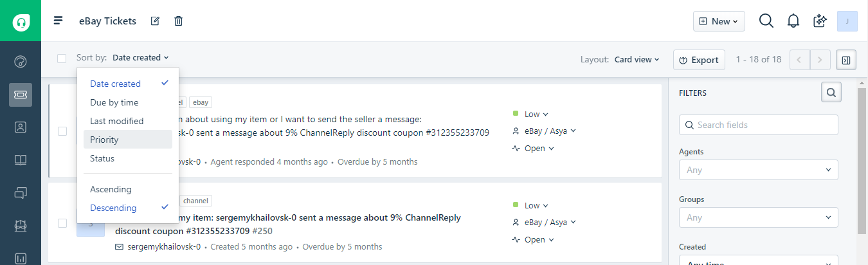This screenshot has width=868, height=265.
Task: Open the Layout Card view dropdown
Action: coord(637,60)
